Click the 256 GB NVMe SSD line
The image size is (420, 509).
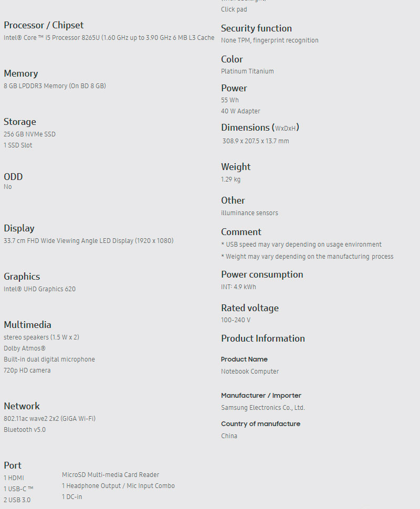pyautogui.click(x=29, y=134)
